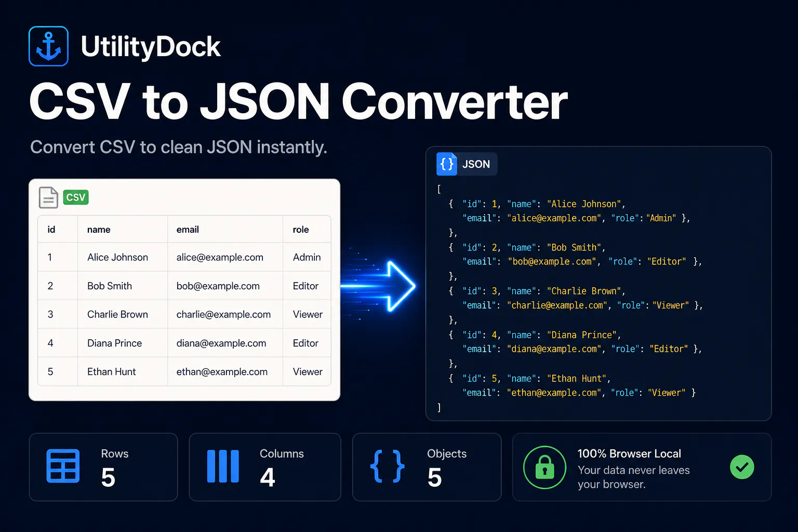Screen dimensions: 798x532
Task: Click the Objects count value 5
Action: coord(435,477)
